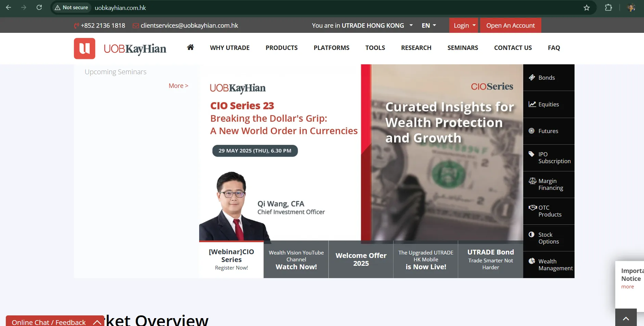
Task: Click the Open An Account button
Action: tap(511, 25)
